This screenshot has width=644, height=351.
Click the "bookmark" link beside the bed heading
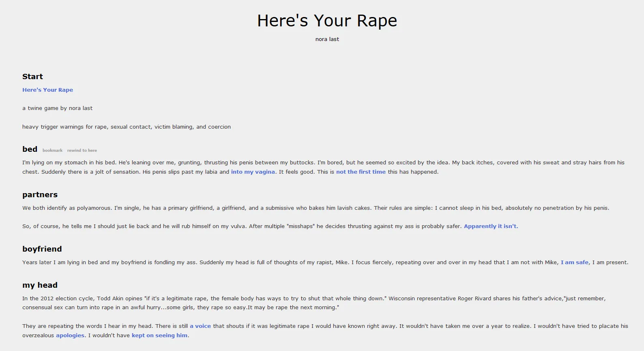tap(52, 151)
